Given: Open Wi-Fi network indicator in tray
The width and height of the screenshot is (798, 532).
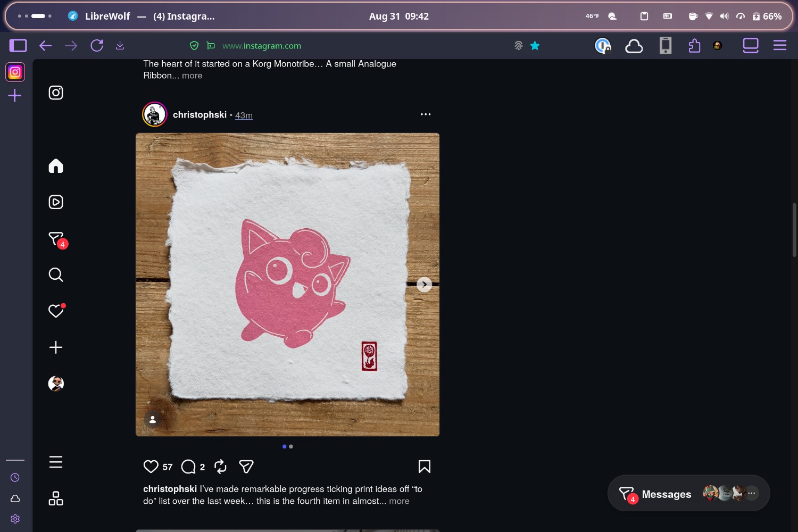Looking at the screenshot, I should pyautogui.click(x=709, y=16).
